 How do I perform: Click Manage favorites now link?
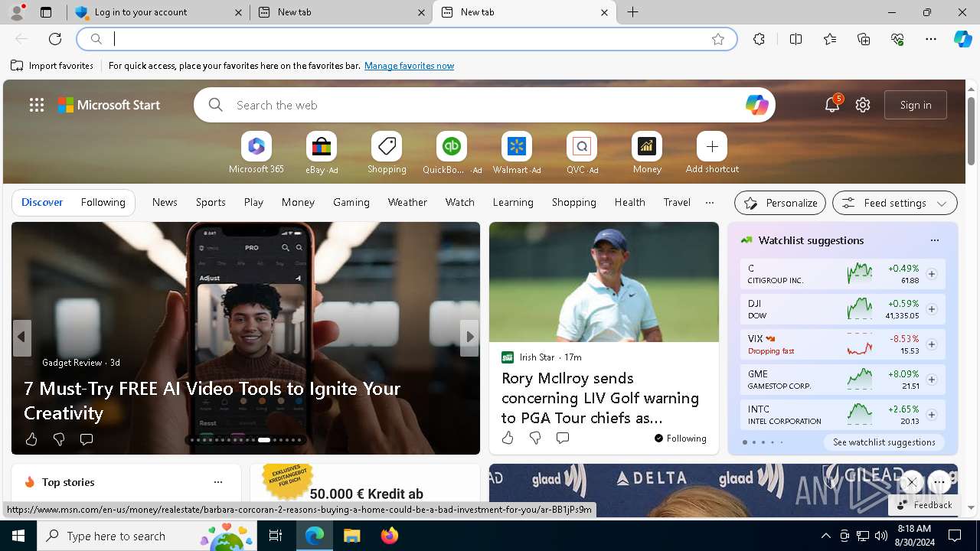(409, 66)
